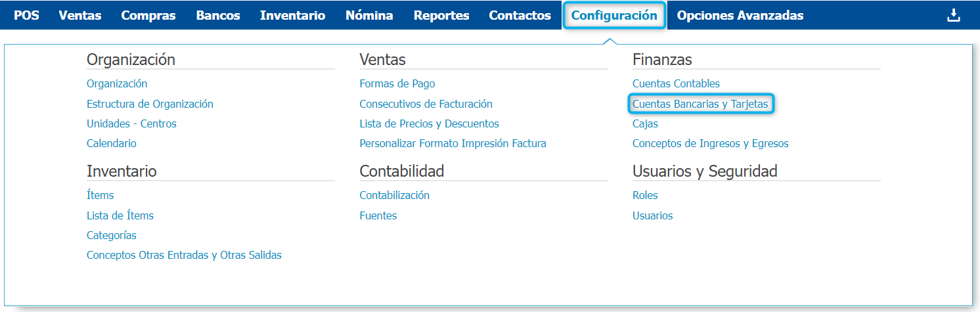
Task: Open the Compras menu
Action: (148, 15)
